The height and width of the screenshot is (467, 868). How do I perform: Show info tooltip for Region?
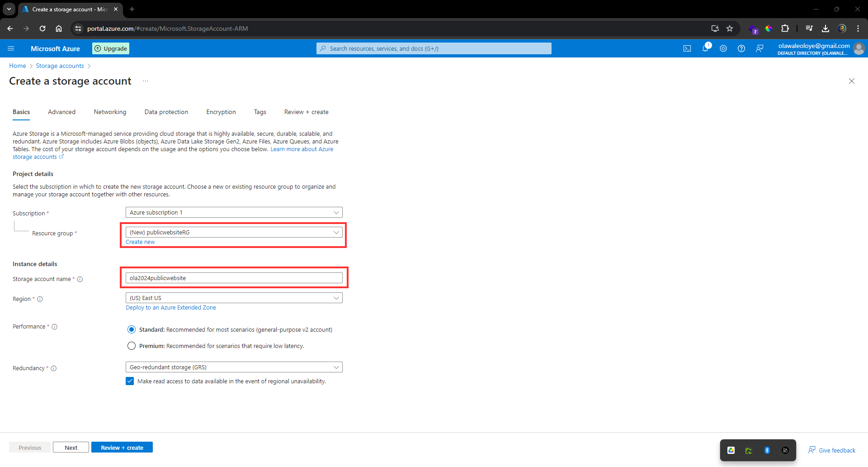click(40, 299)
